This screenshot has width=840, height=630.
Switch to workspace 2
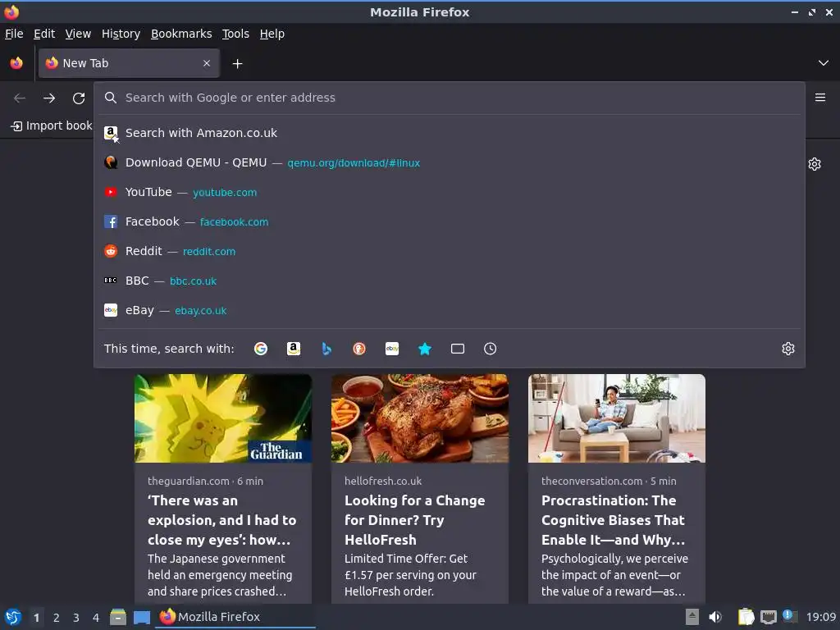[57, 618]
